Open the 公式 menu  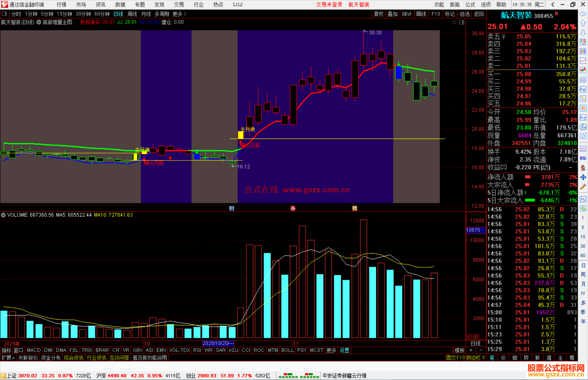click(470, 5)
